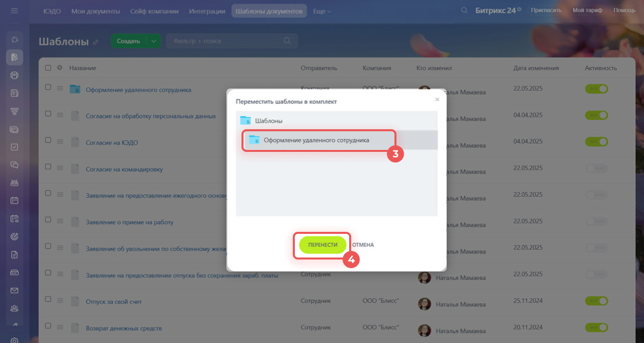The width and height of the screenshot is (644, 343).
Task: Close the move templates dialog
Action: 437,100
